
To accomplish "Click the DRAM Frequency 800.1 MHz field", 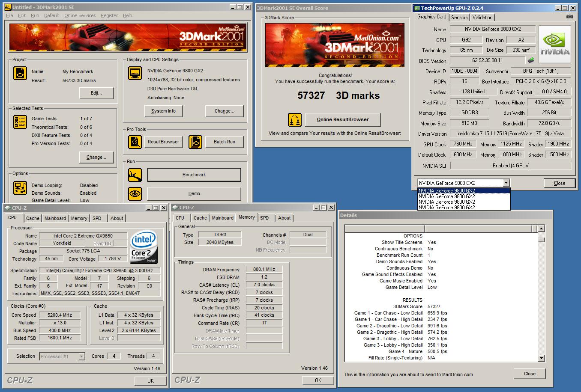I will click(x=264, y=270).
